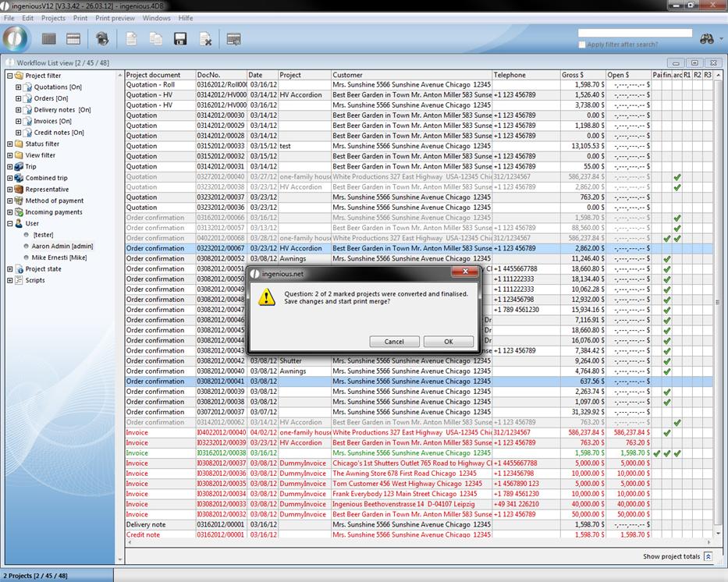The image size is (728, 582).
Task: Select the Aaron Admin user radio bullet
Action: point(27,246)
